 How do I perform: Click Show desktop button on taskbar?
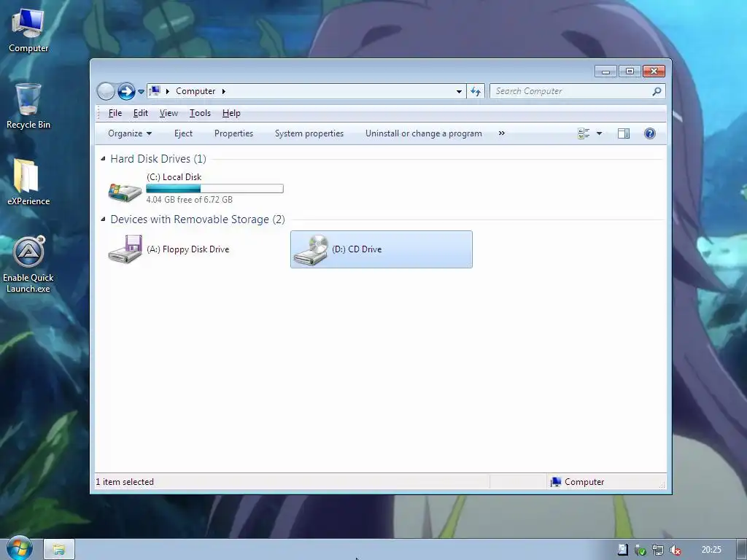[742, 550]
